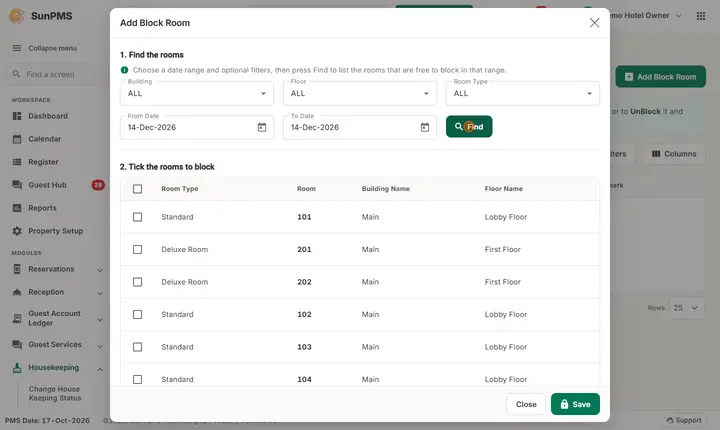The width and height of the screenshot is (720, 430).
Task: Click the Save button in dialog
Action: 575,404
